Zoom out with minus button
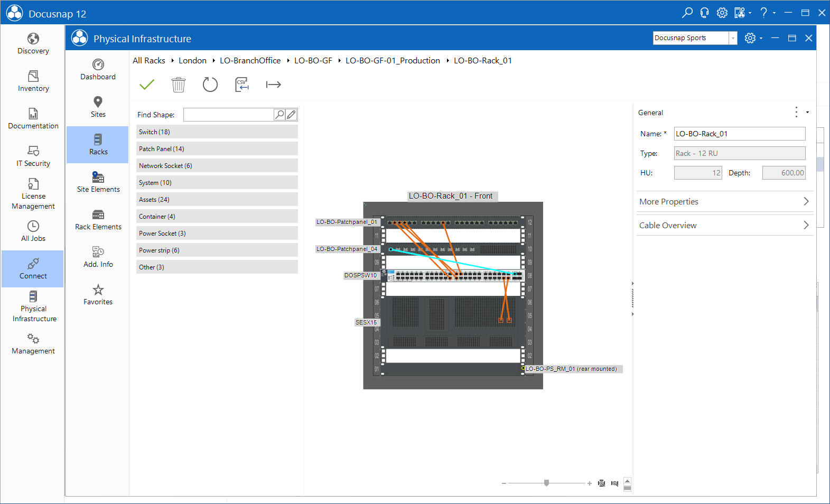This screenshot has height=504, width=830. pyautogui.click(x=504, y=483)
